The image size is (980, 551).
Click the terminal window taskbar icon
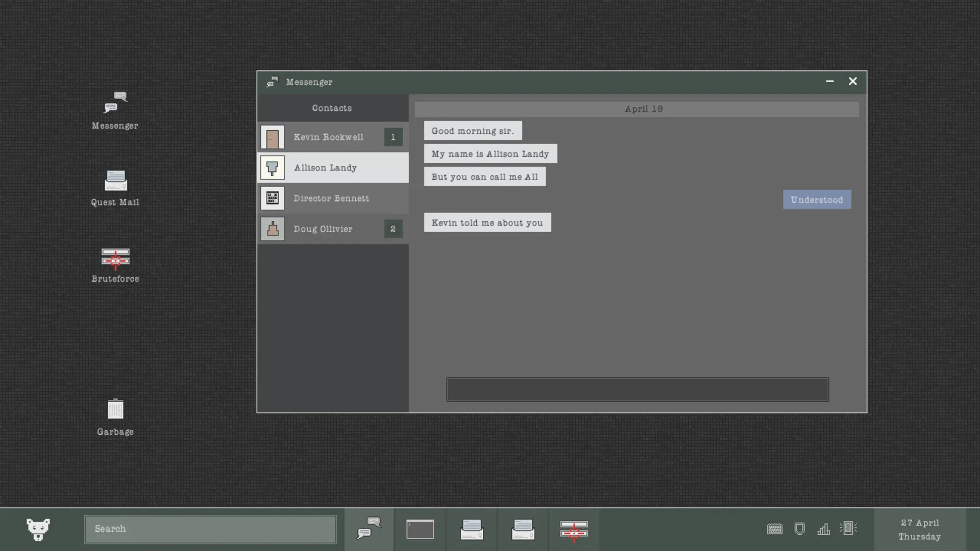(x=420, y=529)
